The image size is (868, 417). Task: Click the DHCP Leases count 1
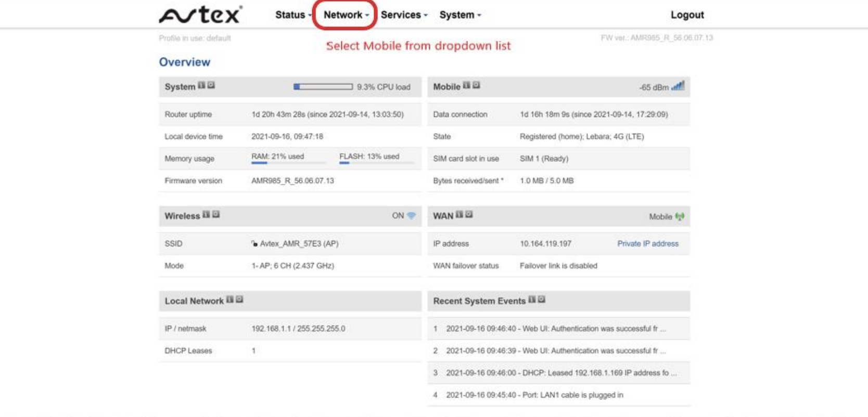pyautogui.click(x=253, y=350)
